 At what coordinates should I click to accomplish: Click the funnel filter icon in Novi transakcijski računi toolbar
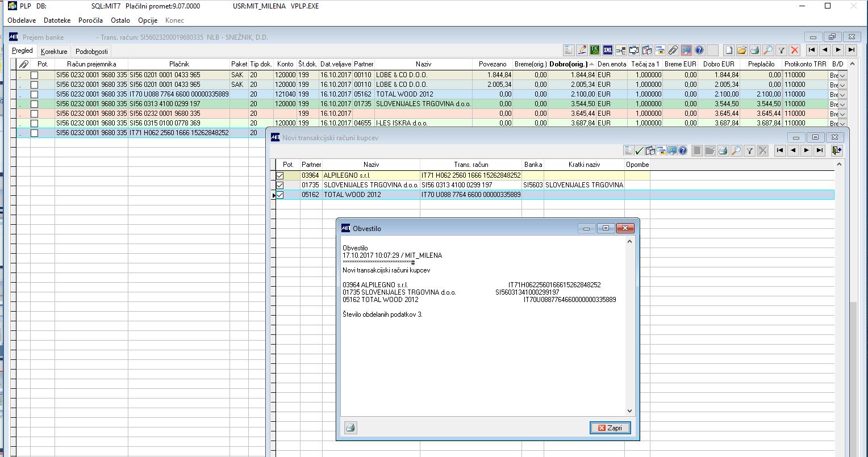749,150
